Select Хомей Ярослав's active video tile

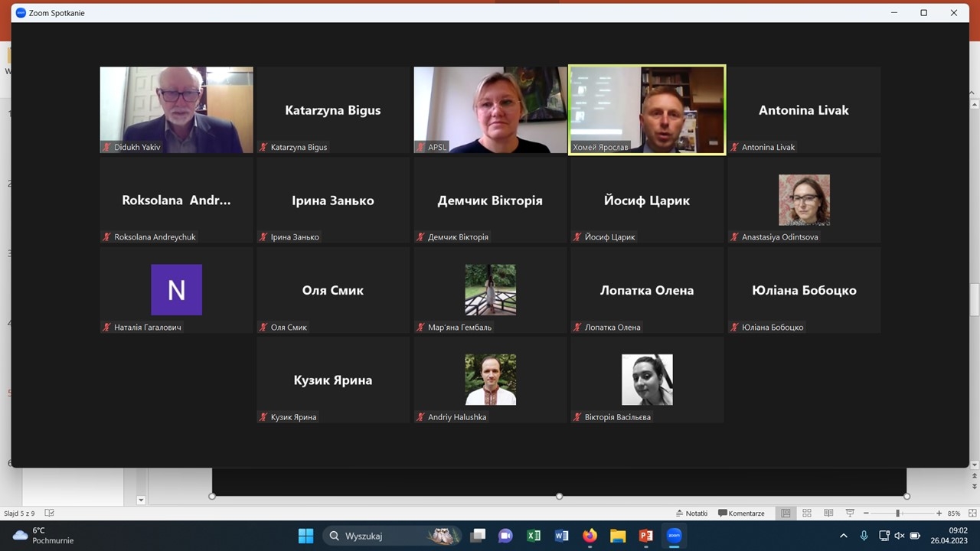point(647,109)
